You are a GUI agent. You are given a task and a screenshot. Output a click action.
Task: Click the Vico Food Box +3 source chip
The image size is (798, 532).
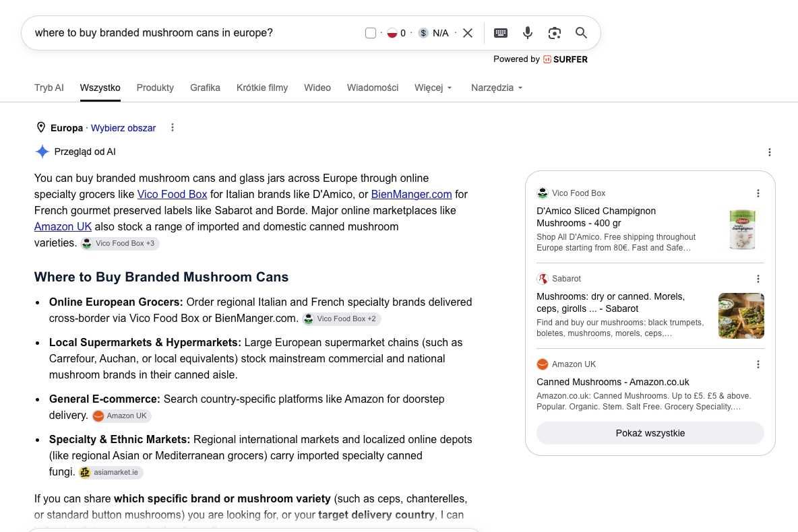[x=120, y=244]
